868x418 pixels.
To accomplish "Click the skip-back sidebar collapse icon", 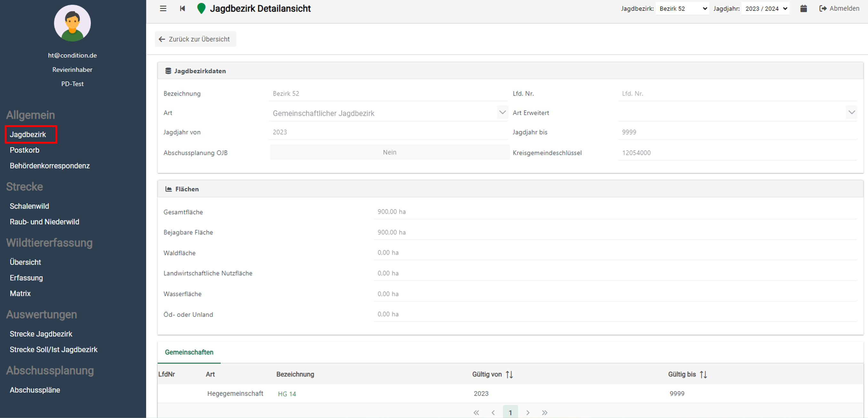I will pos(182,8).
